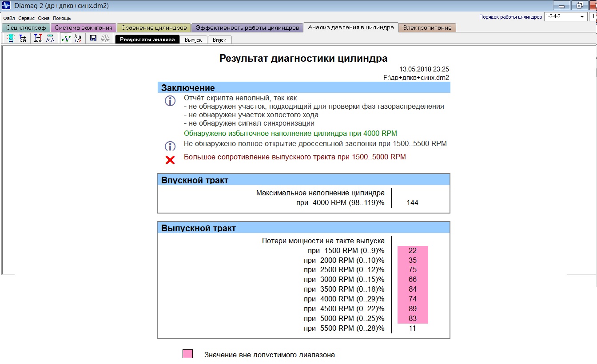Click the 3000 RPM power loss value 66
Screen dimensions: 597x364
(413, 280)
